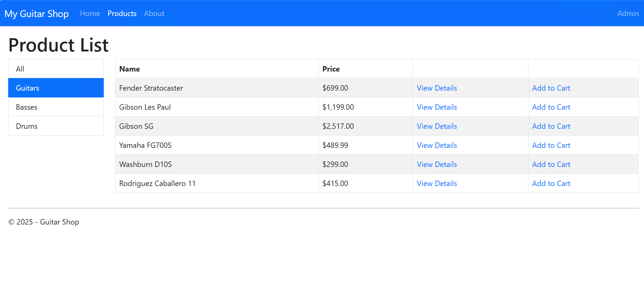Screen dimensions: 644x292
Task: View Details for Washburn D10S
Action: (x=437, y=164)
